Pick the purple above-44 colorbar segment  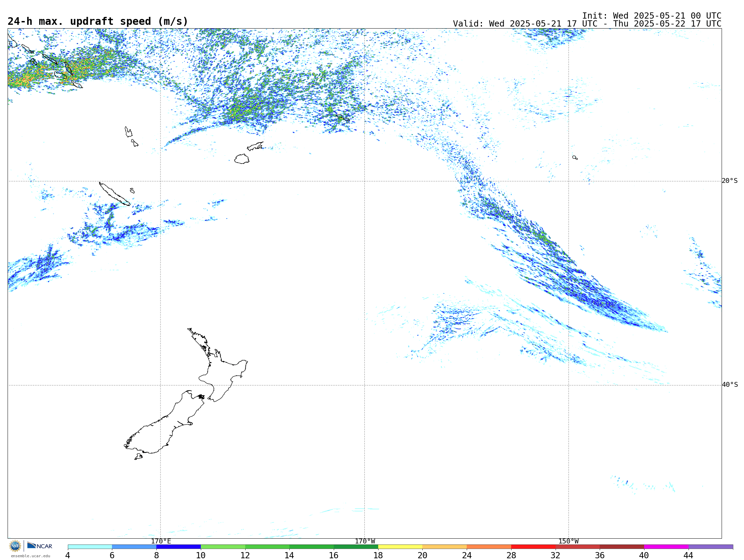point(711,547)
